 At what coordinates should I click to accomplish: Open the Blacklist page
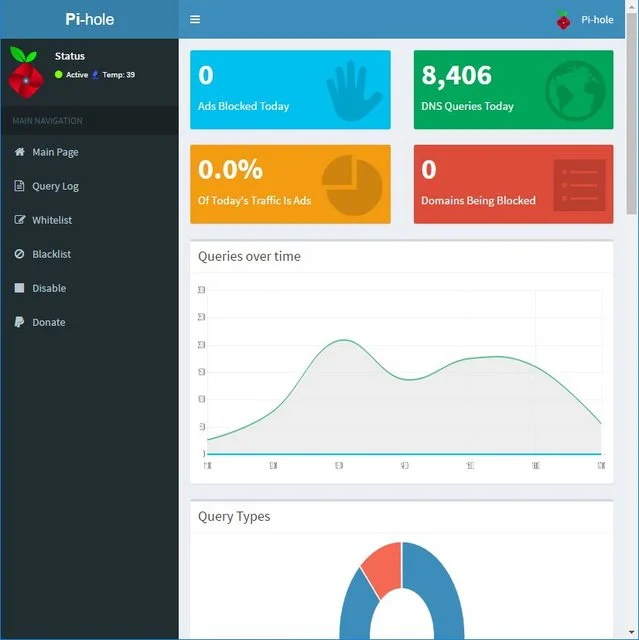(x=51, y=254)
